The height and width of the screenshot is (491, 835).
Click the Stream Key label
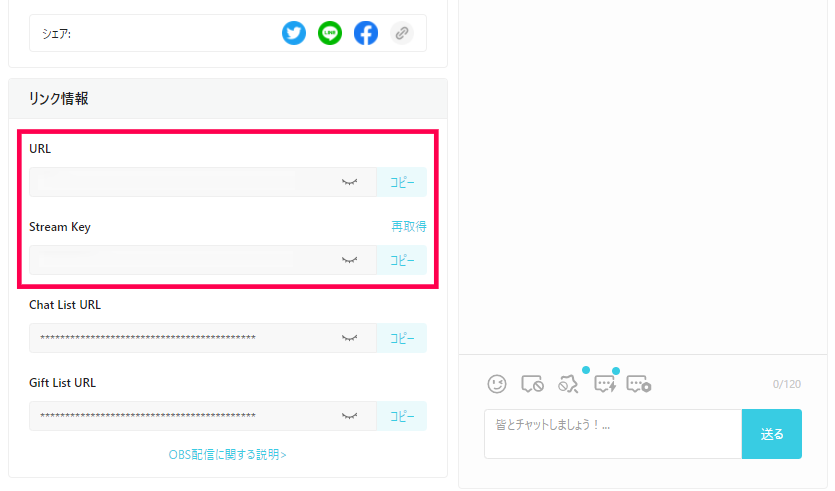[x=60, y=227]
